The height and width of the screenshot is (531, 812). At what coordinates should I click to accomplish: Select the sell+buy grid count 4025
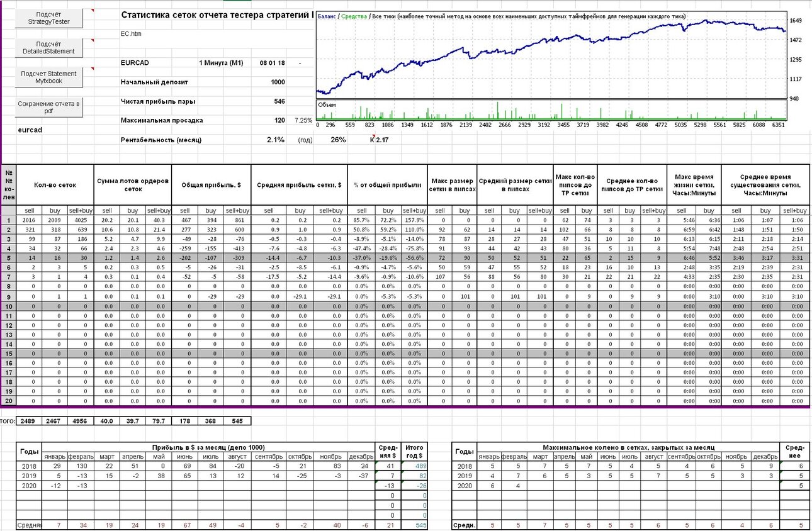pyautogui.click(x=81, y=221)
